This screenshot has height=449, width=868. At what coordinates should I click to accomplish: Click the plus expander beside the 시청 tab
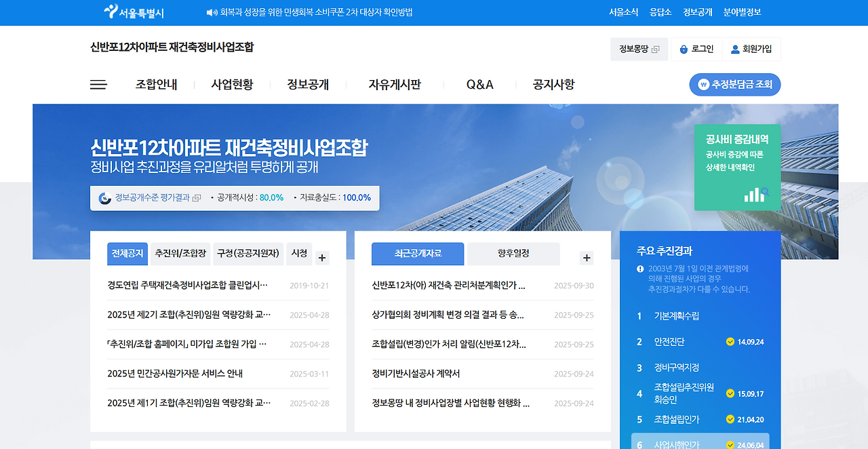(322, 256)
